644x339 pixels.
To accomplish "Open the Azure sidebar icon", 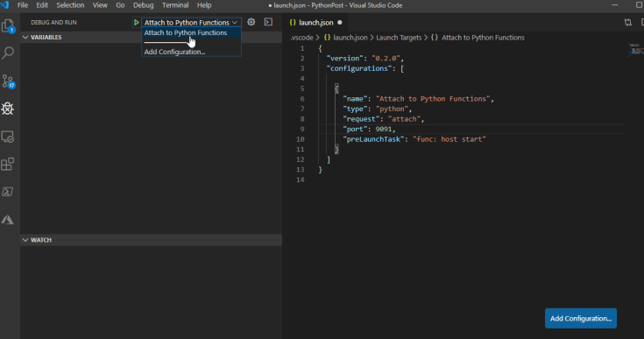I will tap(8, 220).
